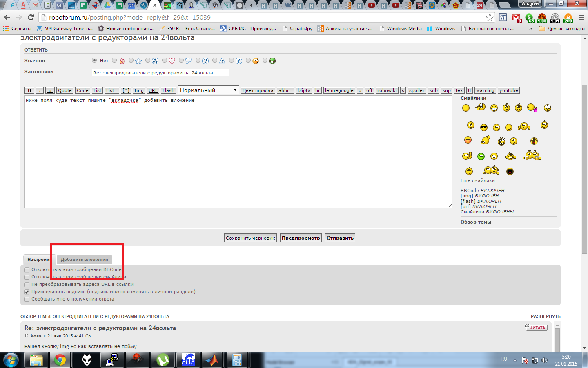Viewport: 588px width, 368px height.
Task: Insert a youtube BBCode tag
Action: (508, 90)
